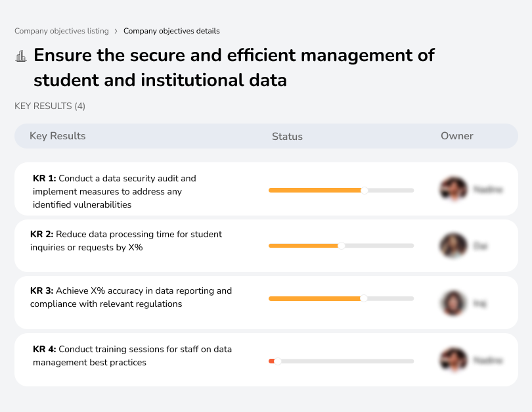
Task: Select the KR 4 owner avatar
Action: tap(453, 360)
